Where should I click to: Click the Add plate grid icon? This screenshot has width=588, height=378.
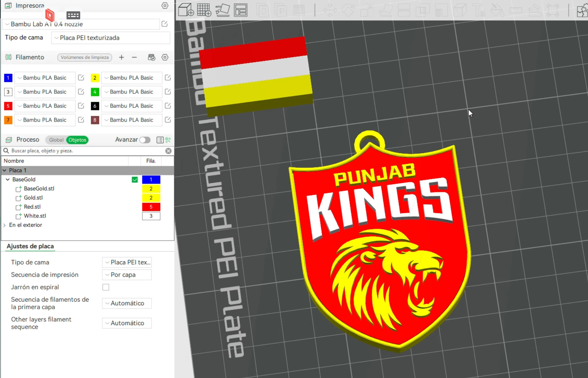point(204,10)
